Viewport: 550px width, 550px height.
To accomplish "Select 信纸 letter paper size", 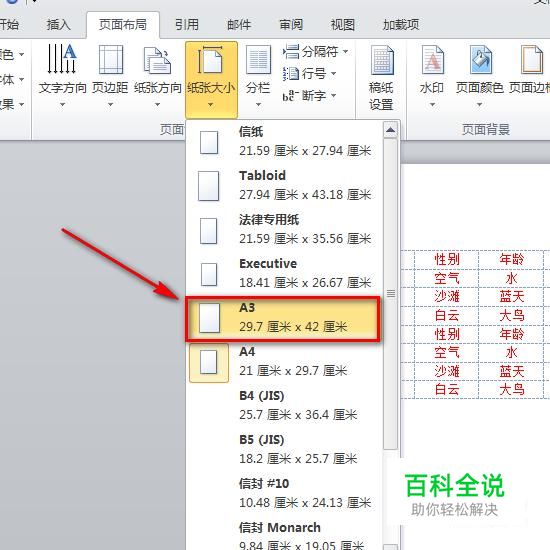I will click(x=284, y=142).
